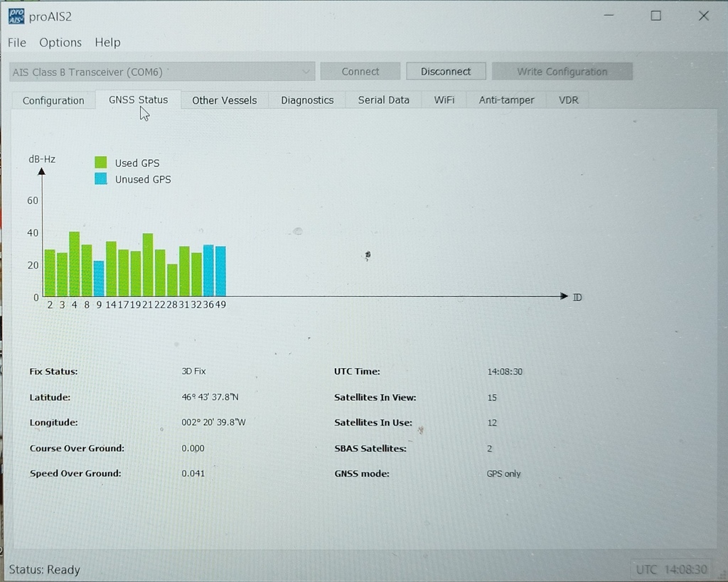
Task: Switch to the Other Vessels tab
Action: pos(224,100)
